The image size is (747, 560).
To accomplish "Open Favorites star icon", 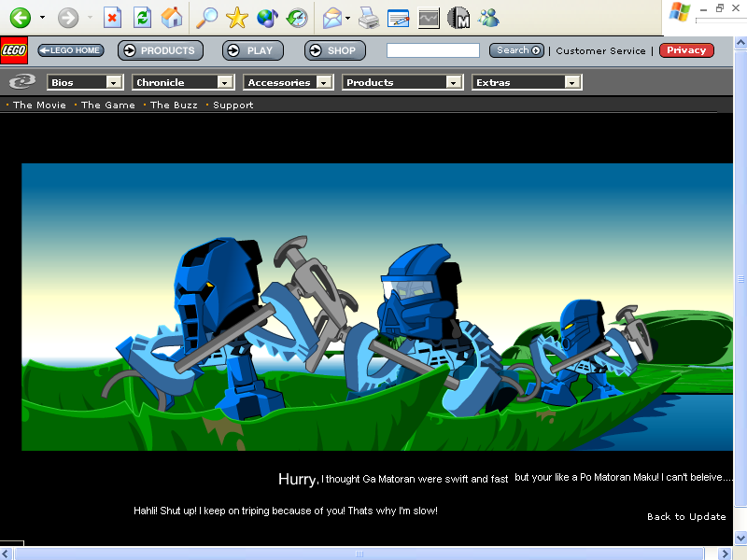I will [237, 18].
